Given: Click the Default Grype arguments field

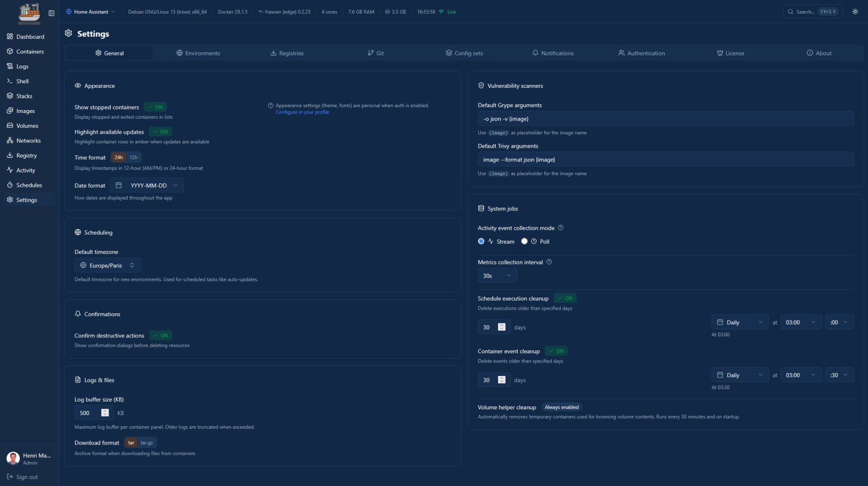Looking at the screenshot, I should point(665,119).
